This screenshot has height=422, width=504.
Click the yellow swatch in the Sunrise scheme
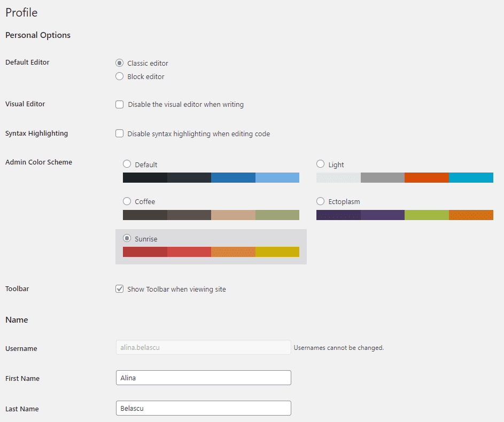coord(277,251)
